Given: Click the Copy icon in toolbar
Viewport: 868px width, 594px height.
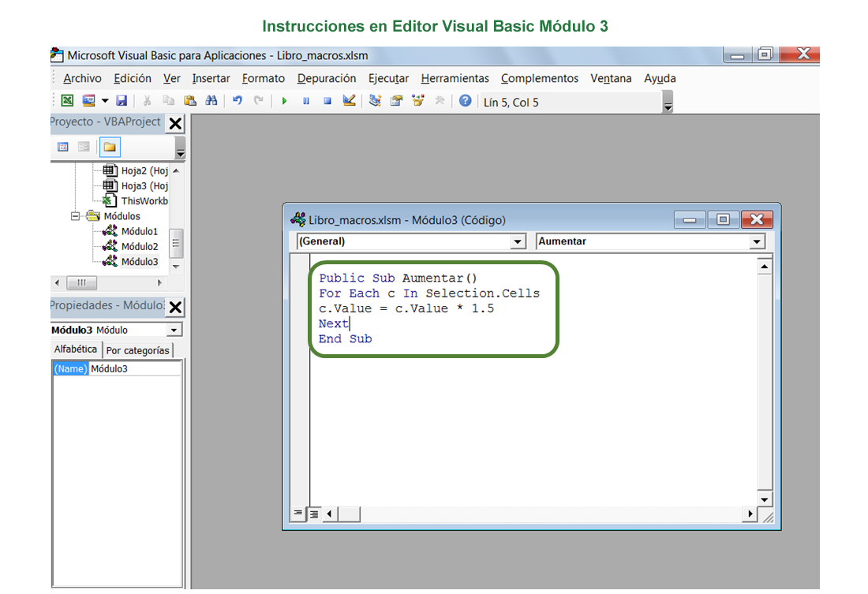Looking at the screenshot, I should click(168, 101).
